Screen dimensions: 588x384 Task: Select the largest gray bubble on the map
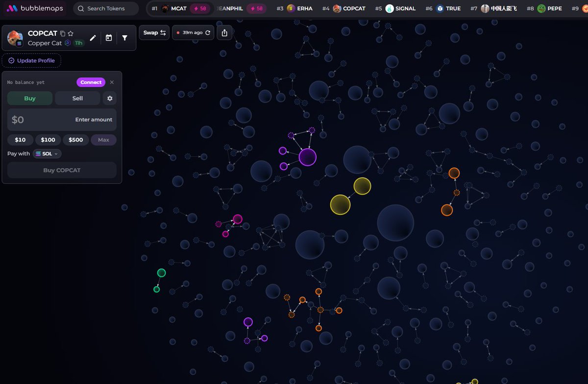[395, 223]
